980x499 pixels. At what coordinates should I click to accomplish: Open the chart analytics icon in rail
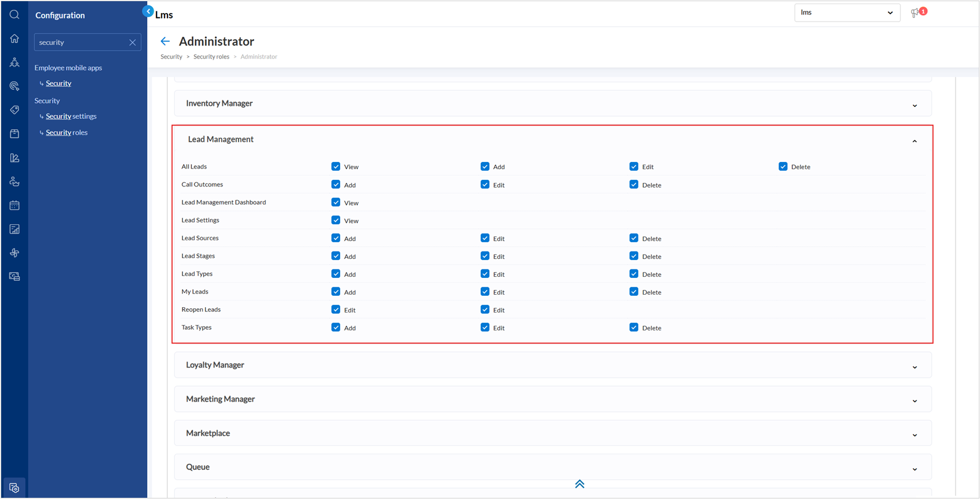(x=14, y=158)
